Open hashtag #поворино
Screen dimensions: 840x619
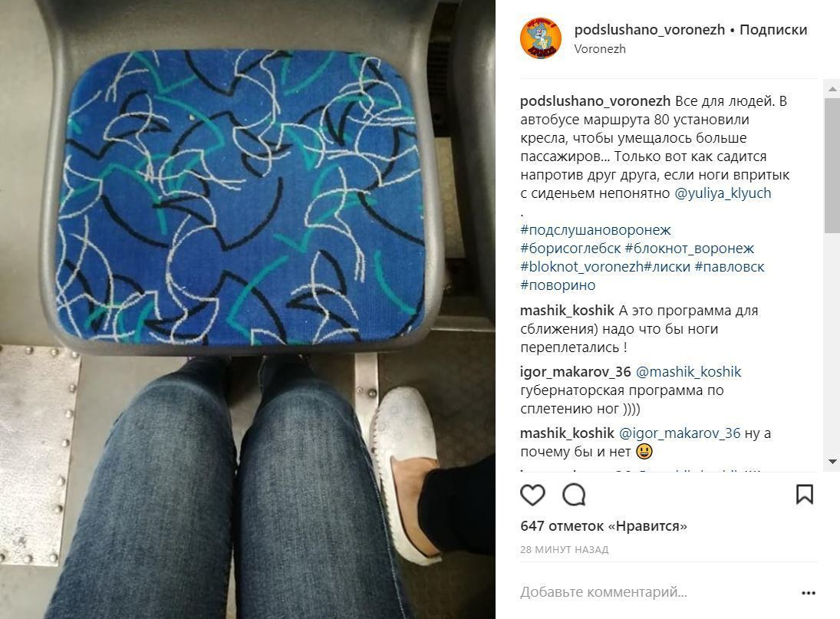click(558, 285)
